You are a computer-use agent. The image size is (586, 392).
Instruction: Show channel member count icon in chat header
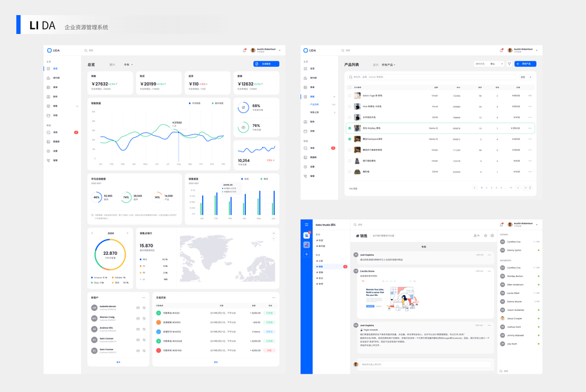pyautogui.click(x=477, y=236)
